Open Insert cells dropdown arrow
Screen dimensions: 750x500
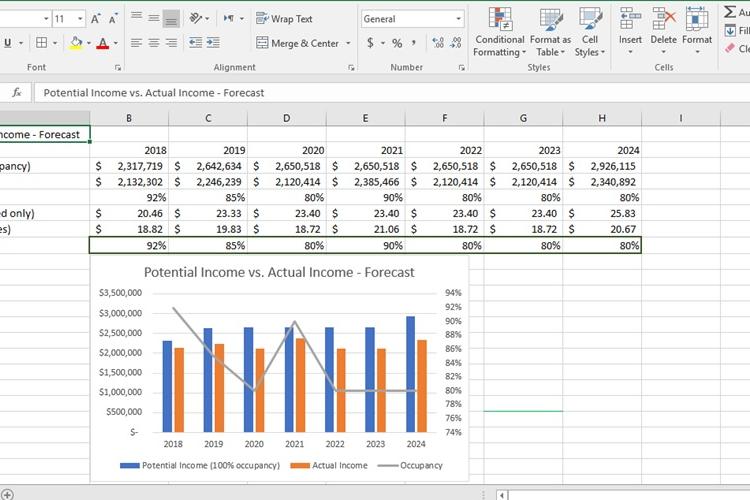coord(630,52)
